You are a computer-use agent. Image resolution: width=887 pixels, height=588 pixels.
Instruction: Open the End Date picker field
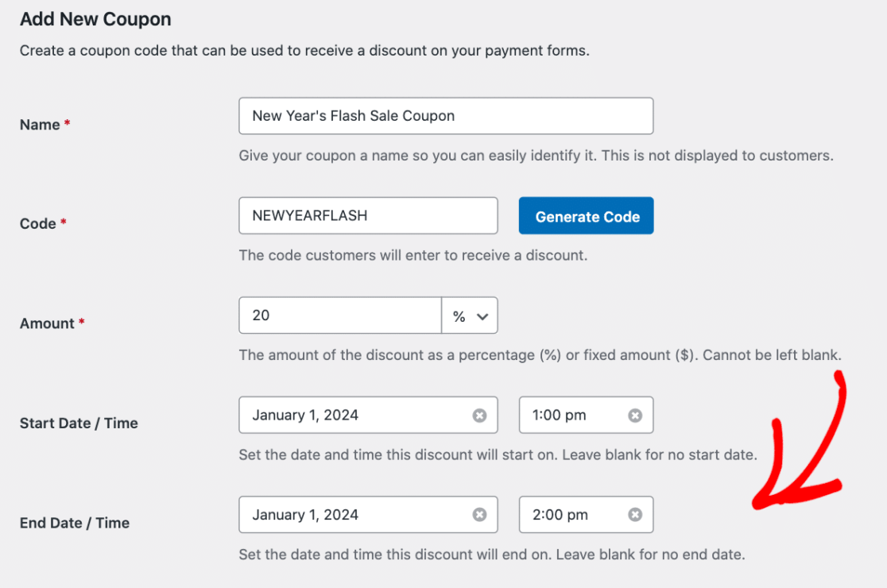358,515
